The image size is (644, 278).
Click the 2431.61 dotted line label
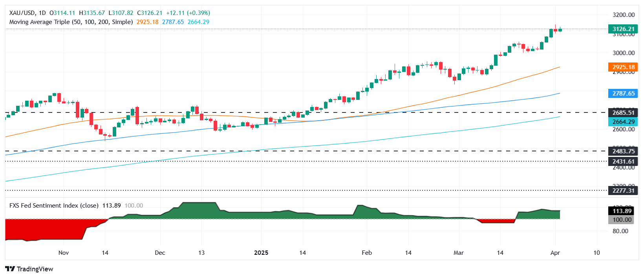coord(623,162)
